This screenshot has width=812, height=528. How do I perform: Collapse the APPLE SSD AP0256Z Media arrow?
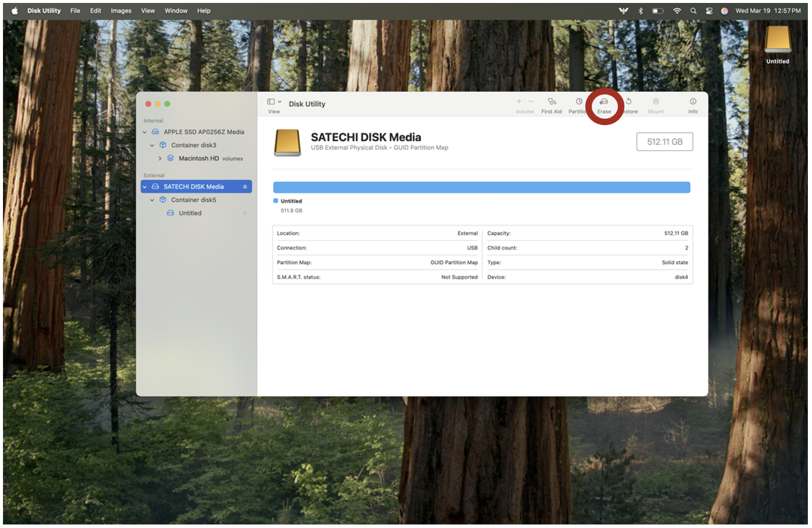click(x=145, y=132)
